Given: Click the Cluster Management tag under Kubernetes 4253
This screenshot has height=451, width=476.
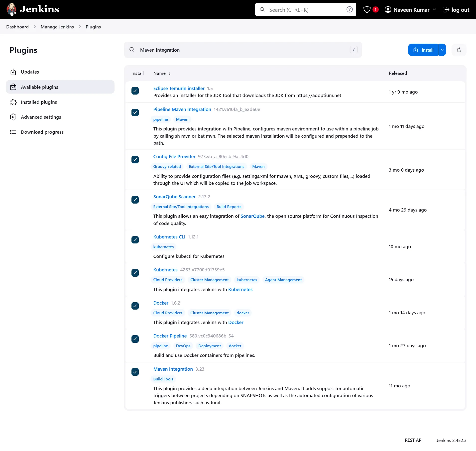Looking at the screenshot, I should [x=209, y=280].
